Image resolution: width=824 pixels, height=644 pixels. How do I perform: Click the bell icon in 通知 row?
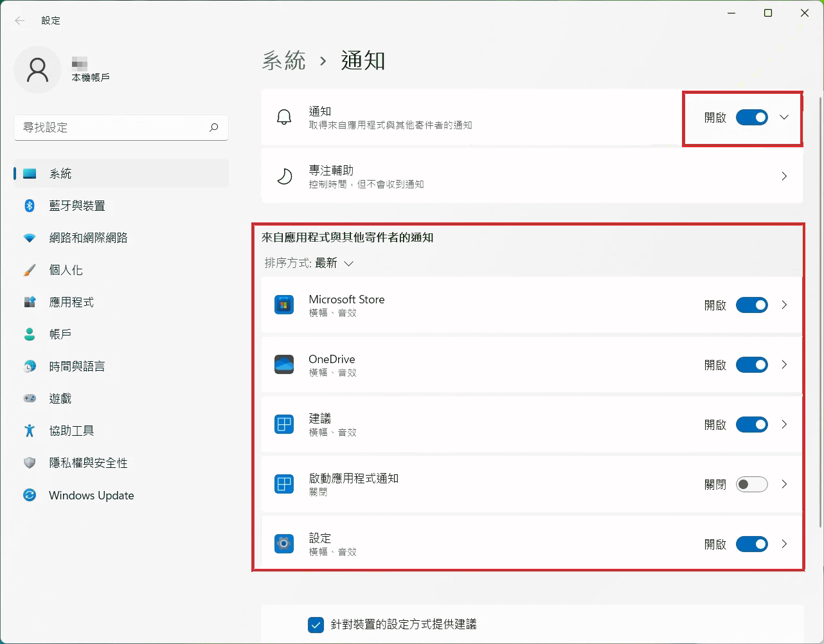click(x=284, y=118)
